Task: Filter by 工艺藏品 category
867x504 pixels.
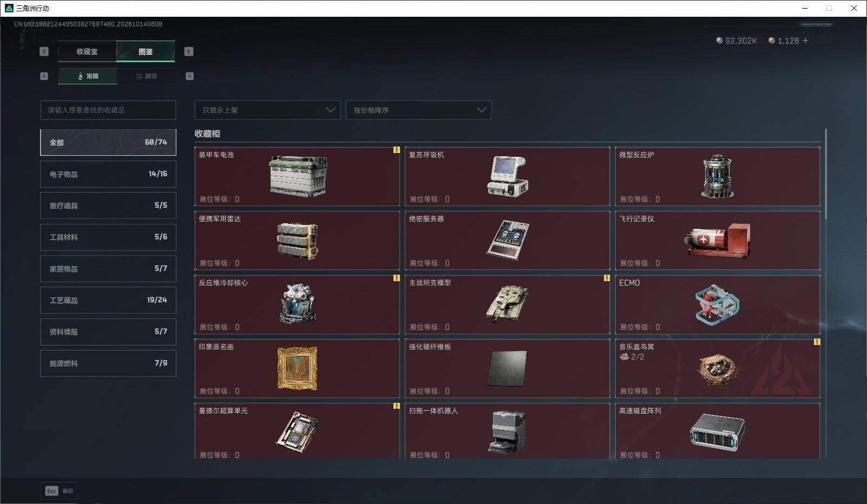Action: pos(108,300)
